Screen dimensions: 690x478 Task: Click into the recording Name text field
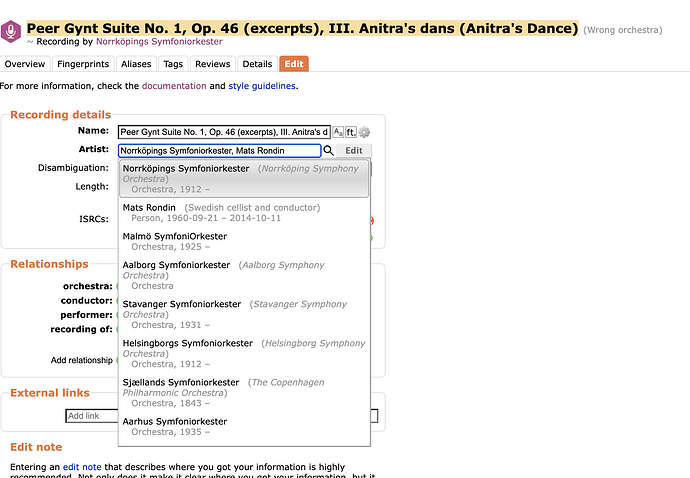[224, 132]
